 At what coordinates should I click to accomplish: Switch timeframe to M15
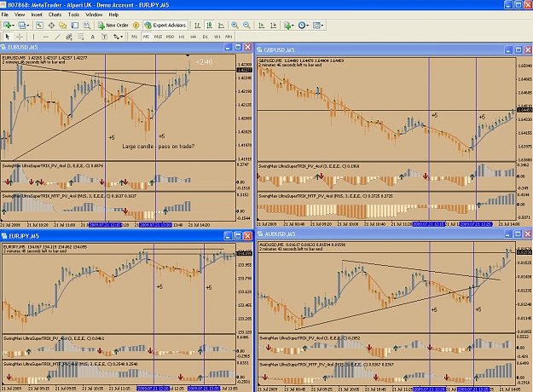[x=158, y=37]
